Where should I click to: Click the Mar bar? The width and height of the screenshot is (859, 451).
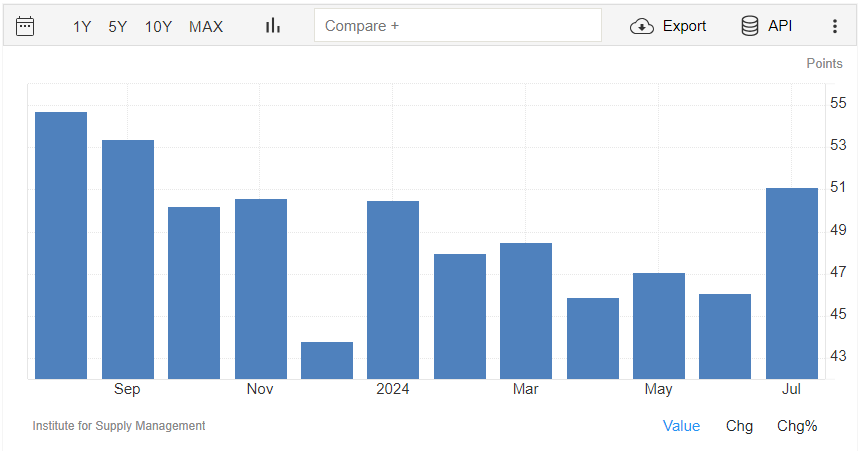[x=526, y=311]
